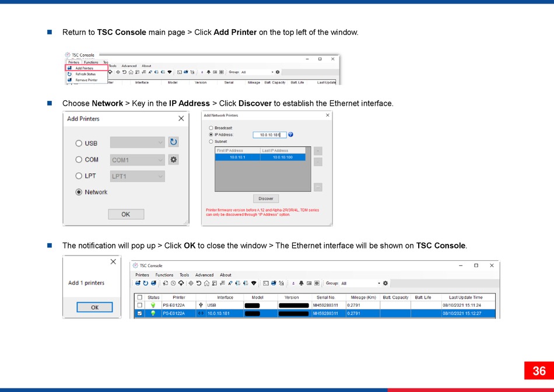554x392 pixels.
Task: Open Group dropdown in console with open Printers menu
Action: pos(257,72)
